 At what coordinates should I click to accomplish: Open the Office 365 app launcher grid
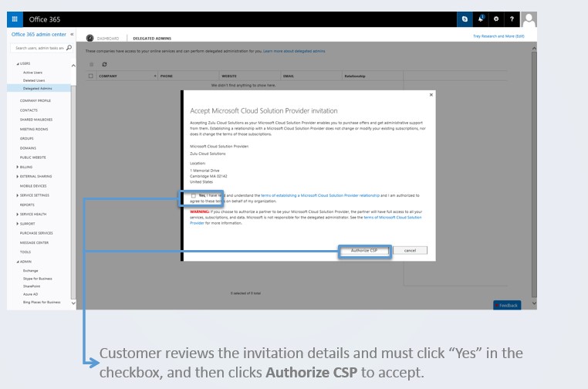point(15,19)
